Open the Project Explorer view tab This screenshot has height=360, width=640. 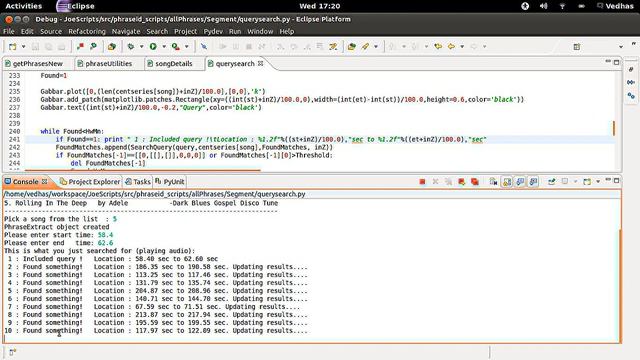(94, 182)
